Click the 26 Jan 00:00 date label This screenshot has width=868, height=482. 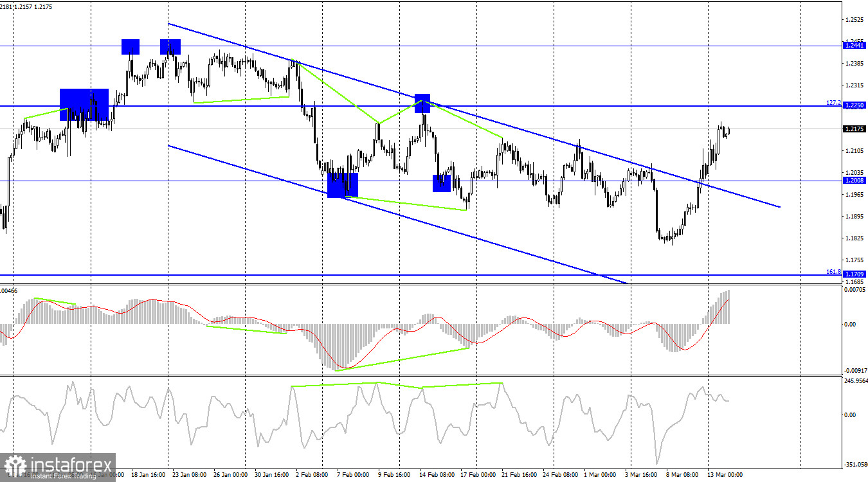click(x=230, y=475)
